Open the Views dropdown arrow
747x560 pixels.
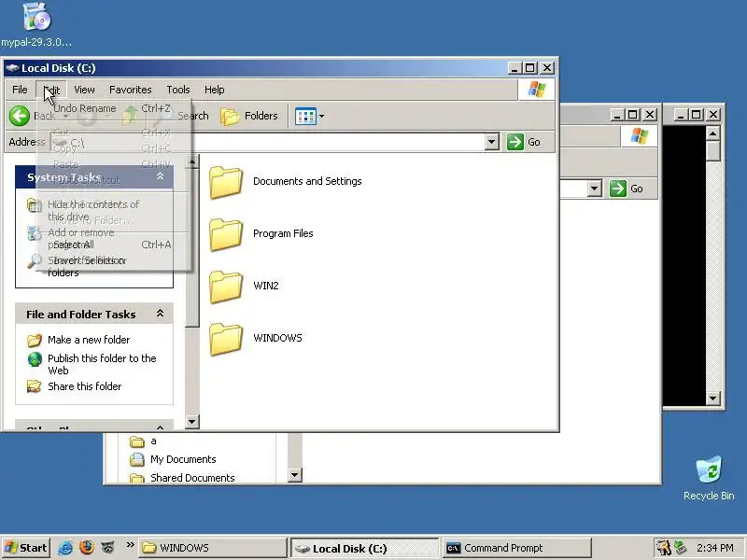[321, 116]
